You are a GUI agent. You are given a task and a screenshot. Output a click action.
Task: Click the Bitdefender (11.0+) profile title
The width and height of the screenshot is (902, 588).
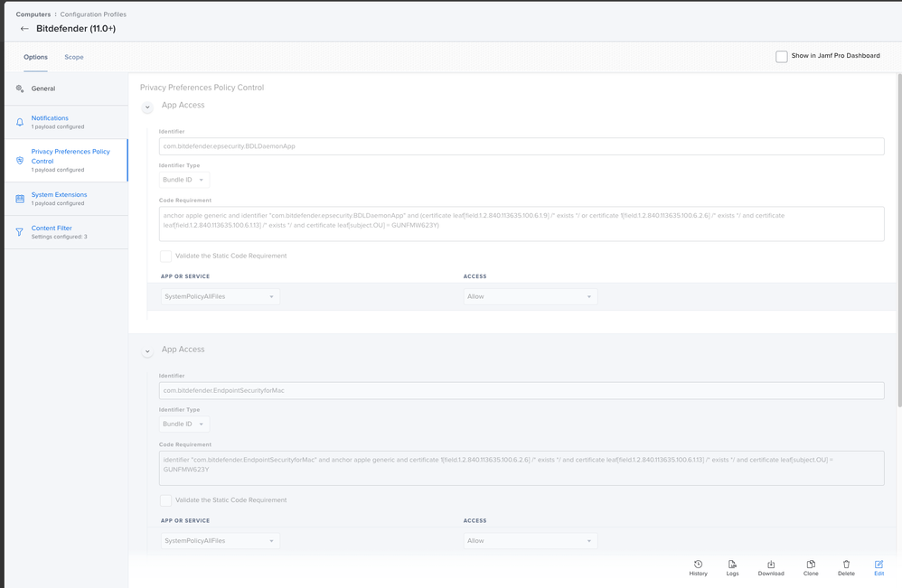(x=76, y=29)
